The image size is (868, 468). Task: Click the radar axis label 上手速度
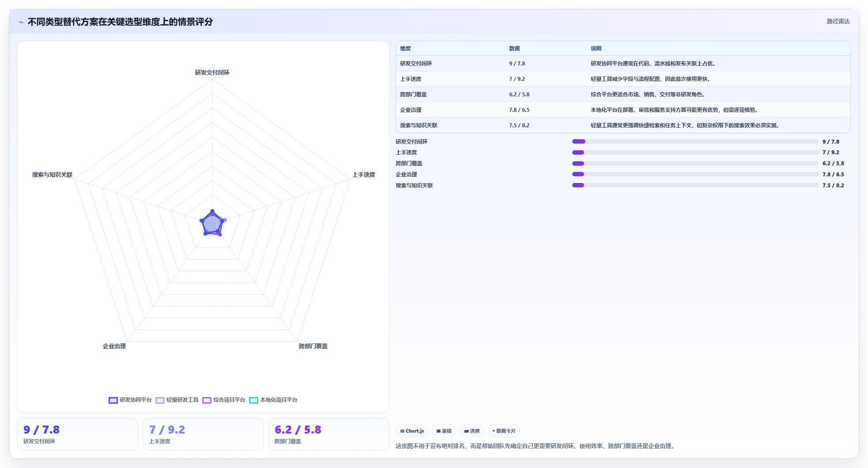[364, 175]
